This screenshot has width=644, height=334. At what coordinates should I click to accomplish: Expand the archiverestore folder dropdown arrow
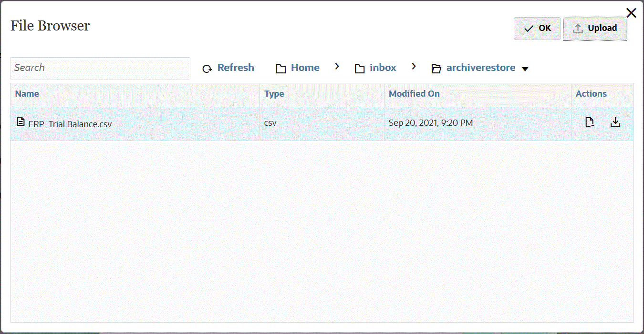[525, 69]
